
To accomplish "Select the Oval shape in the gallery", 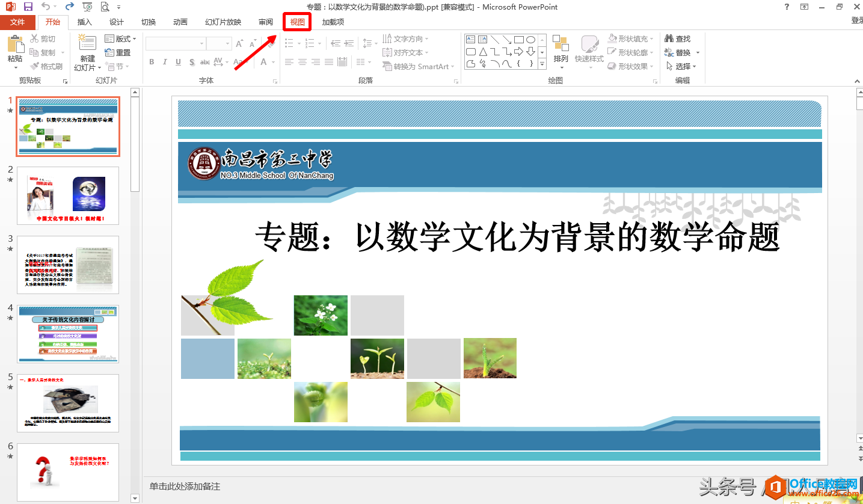I will tap(530, 38).
